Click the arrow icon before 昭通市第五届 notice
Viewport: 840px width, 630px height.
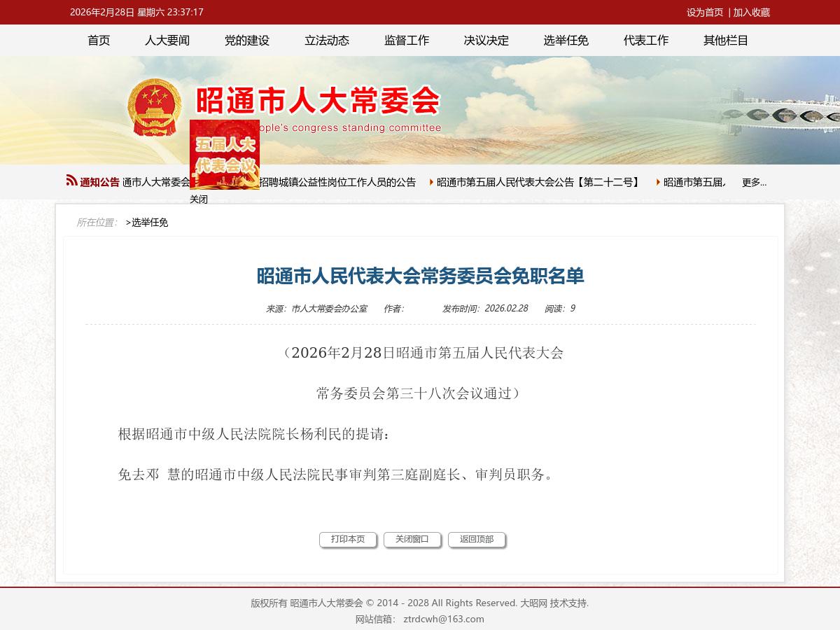pos(657,181)
